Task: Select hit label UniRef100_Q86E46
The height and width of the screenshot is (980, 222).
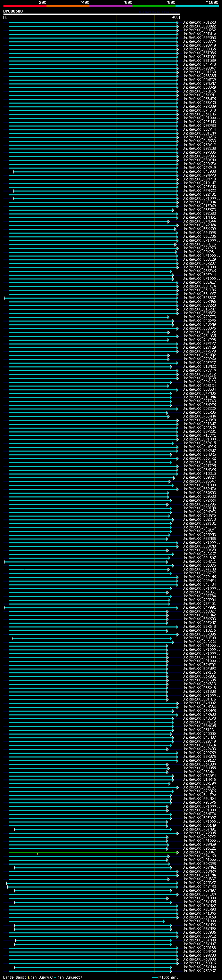Action: (x=199, y=271)
